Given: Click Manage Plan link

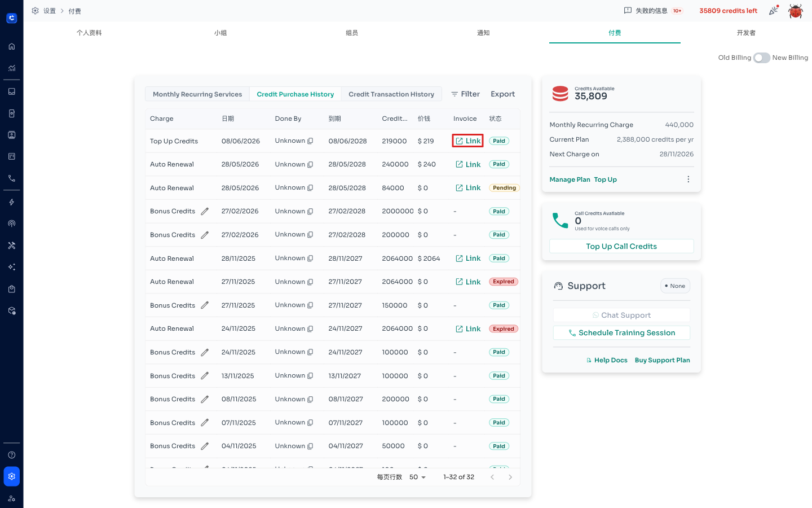Looking at the screenshot, I should click(x=570, y=179).
